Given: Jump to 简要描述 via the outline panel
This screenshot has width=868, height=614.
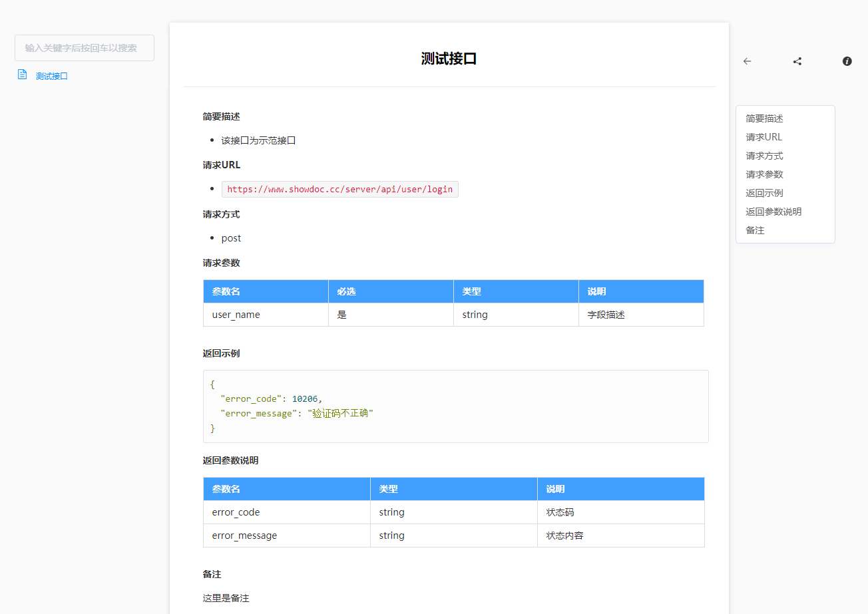Looking at the screenshot, I should tap(763, 118).
